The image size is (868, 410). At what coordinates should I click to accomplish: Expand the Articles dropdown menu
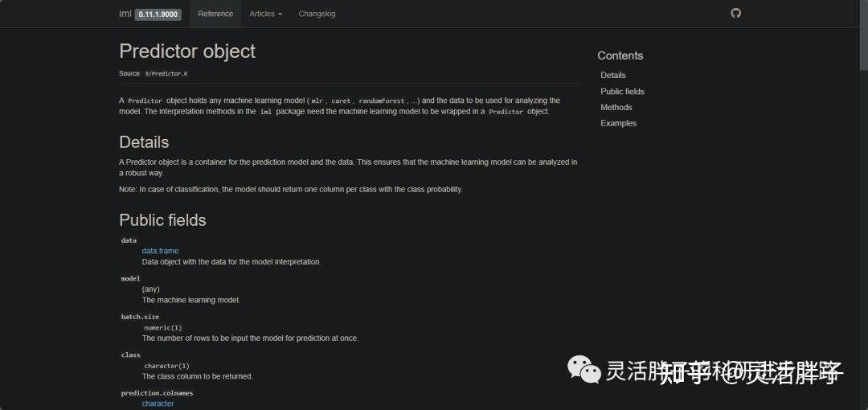[265, 14]
